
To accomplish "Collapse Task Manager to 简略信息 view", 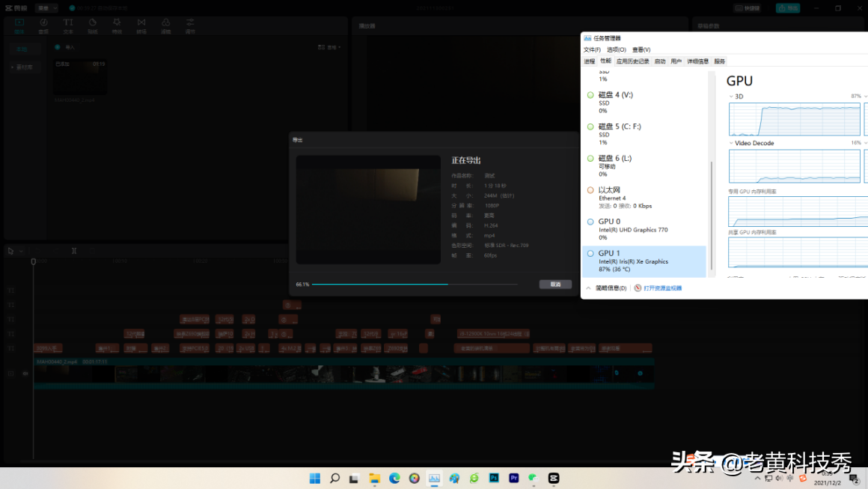I will pos(607,288).
